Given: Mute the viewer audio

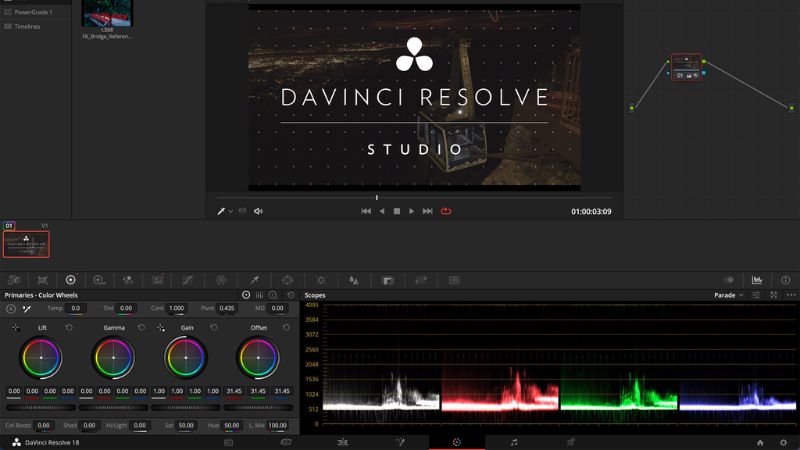Looking at the screenshot, I should (258, 211).
